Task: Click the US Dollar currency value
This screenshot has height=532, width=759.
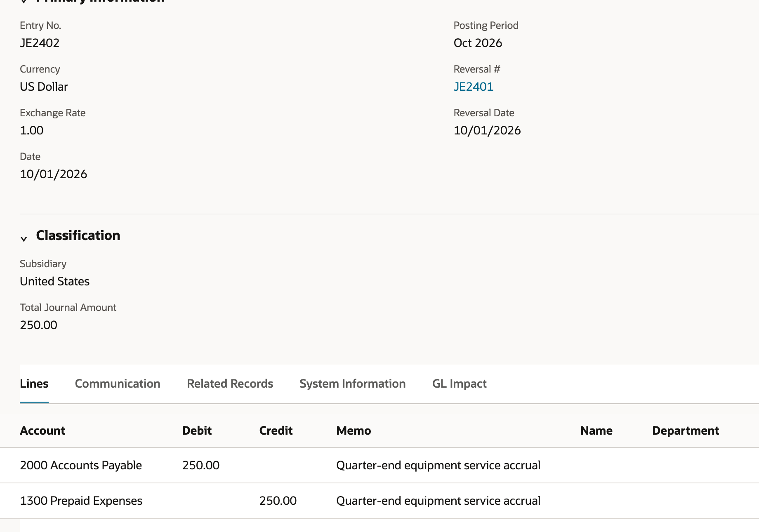Action: (44, 87)
